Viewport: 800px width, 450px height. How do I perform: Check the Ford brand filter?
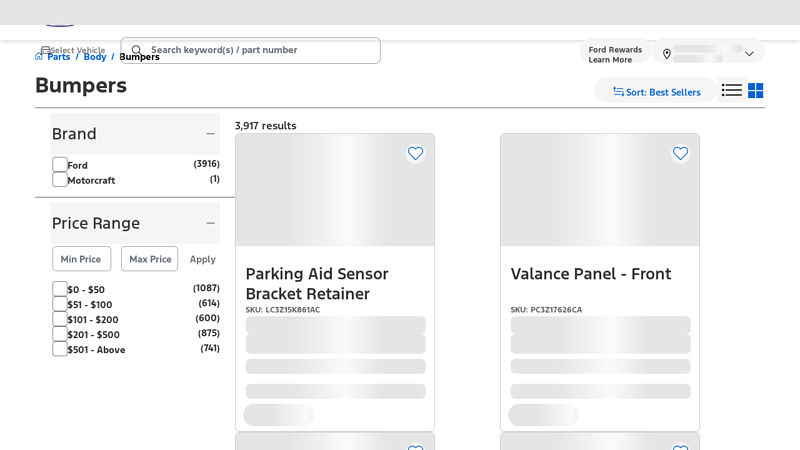(60, 165)
